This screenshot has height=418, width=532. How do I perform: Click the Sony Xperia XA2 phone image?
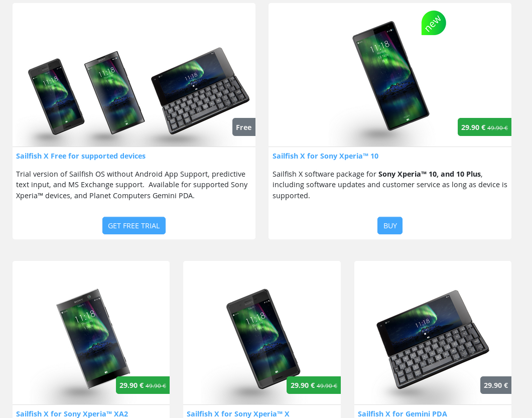click(93, 338)
